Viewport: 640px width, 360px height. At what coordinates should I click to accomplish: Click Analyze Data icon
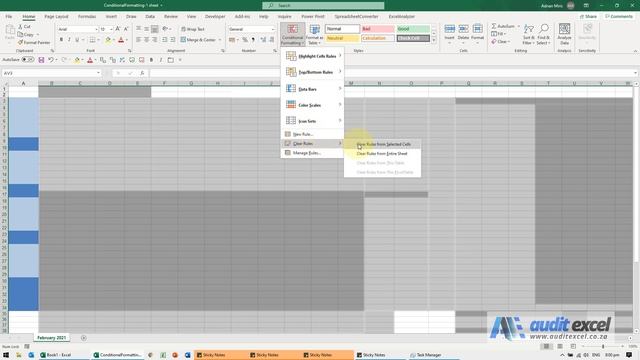point(564,34)
